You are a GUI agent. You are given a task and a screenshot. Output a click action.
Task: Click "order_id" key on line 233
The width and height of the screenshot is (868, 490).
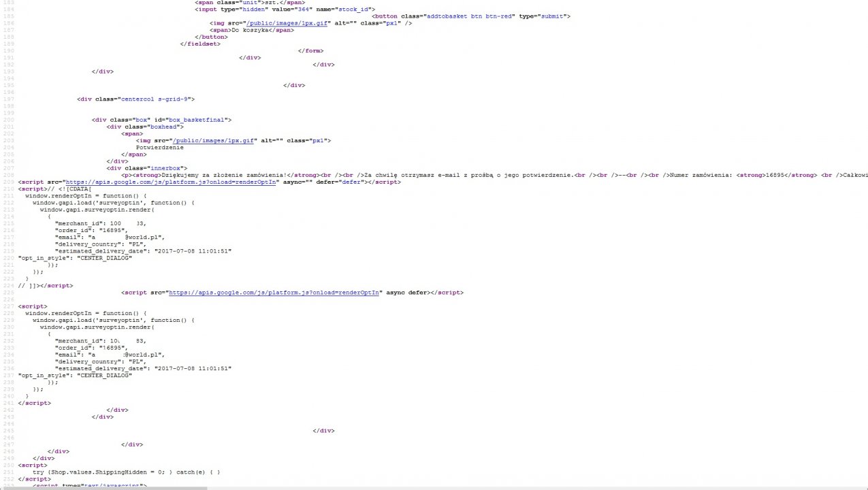tap(74, 348)
